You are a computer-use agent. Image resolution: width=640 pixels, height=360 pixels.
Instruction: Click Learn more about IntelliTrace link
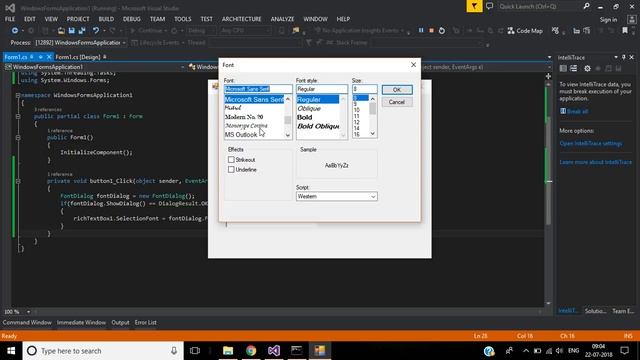pyautogui.click(x=596, y=162)
